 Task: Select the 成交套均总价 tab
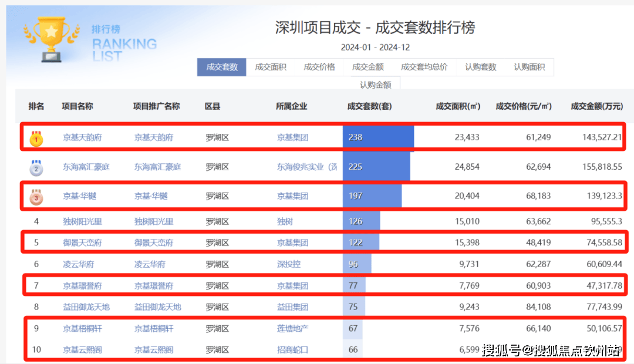click(x=424, y=67)
